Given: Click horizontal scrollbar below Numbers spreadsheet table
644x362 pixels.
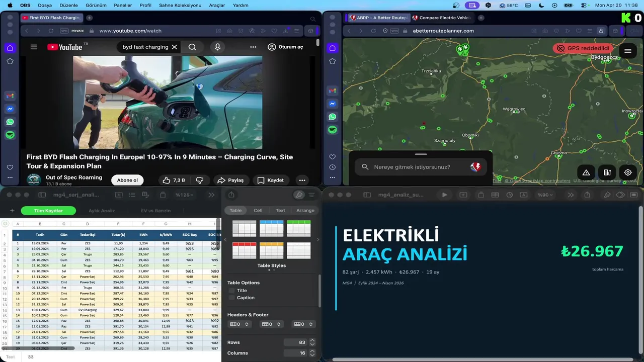Looking at the screenshot, I should point(38,348).
